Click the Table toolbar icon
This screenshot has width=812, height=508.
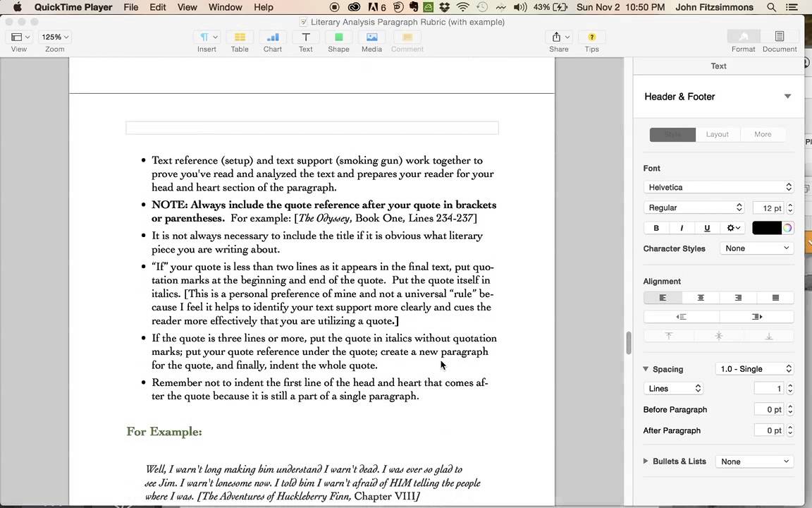pos(240,37)
